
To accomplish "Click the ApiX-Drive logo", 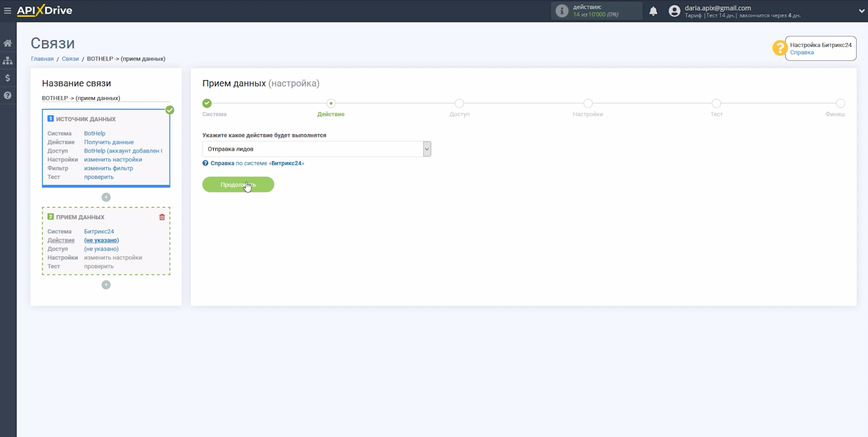I will 45,10.
